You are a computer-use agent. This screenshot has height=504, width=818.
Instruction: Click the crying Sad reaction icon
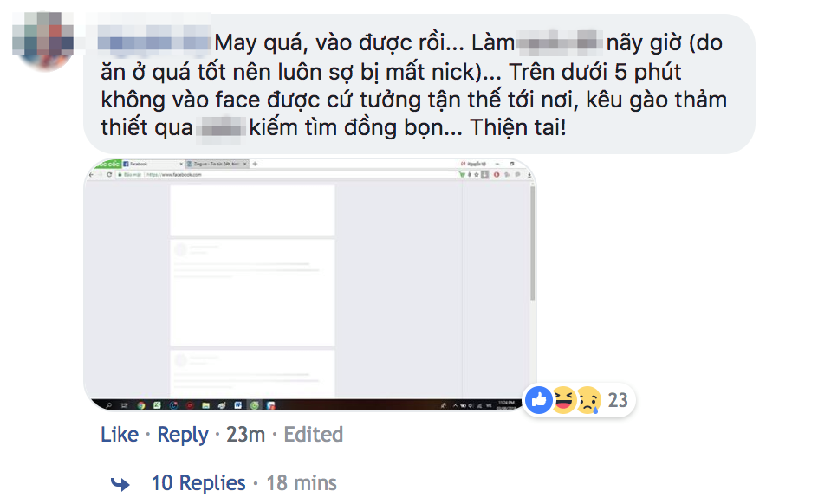click(588, 400)
